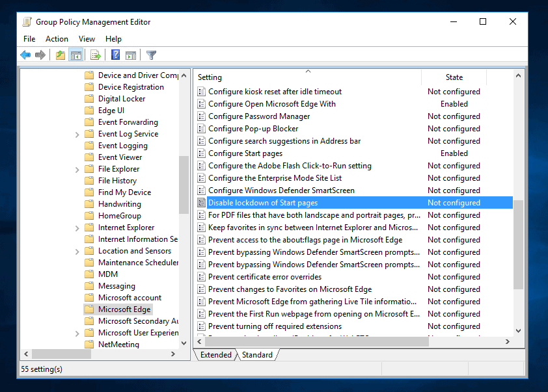
Task: Expand the File Explorer tree node
Action: (77, 170)
